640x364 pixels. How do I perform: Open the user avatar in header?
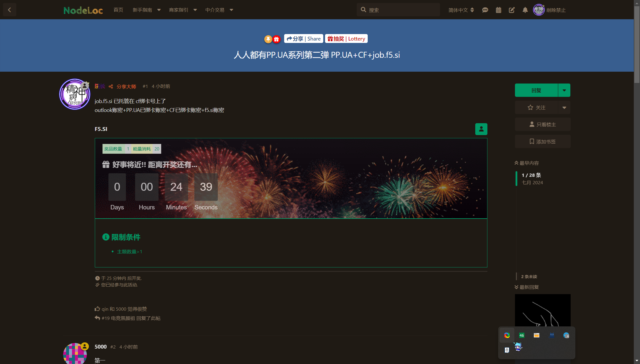539,10
